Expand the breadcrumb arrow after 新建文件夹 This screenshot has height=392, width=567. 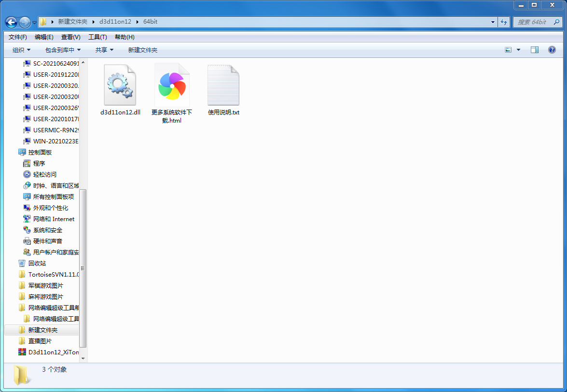[93, 22]
